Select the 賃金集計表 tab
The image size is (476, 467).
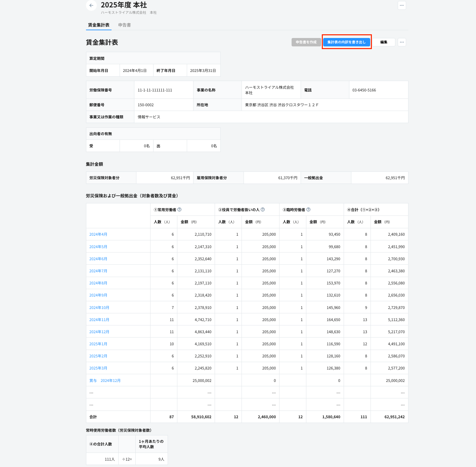[x=99, y=25]
